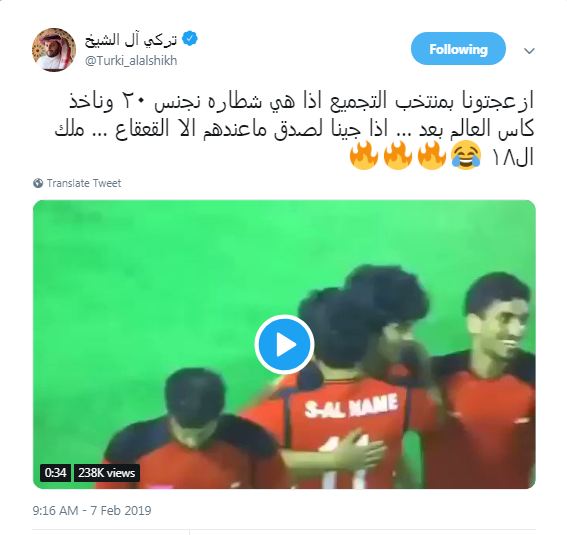Open Turki Alalshikh's profile avatar
Image resolution: width=567 pixels, height=535 pixels.
[54, 50]
